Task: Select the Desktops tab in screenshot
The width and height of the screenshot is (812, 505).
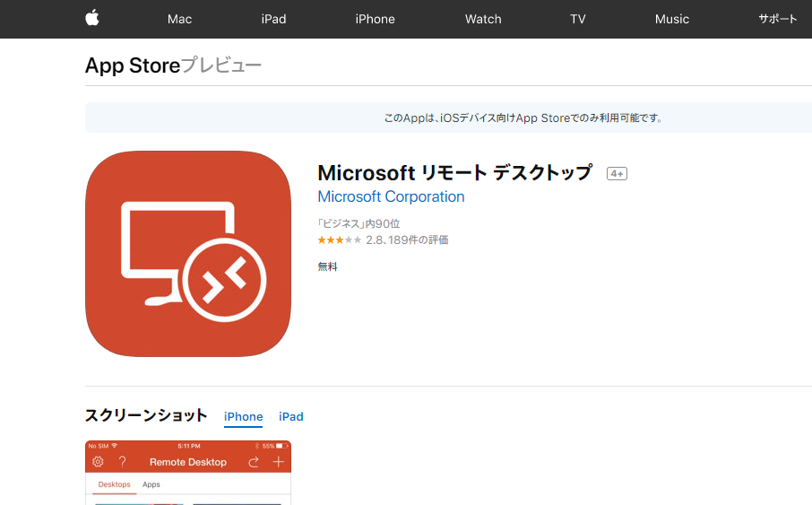Action: point(115,484)
